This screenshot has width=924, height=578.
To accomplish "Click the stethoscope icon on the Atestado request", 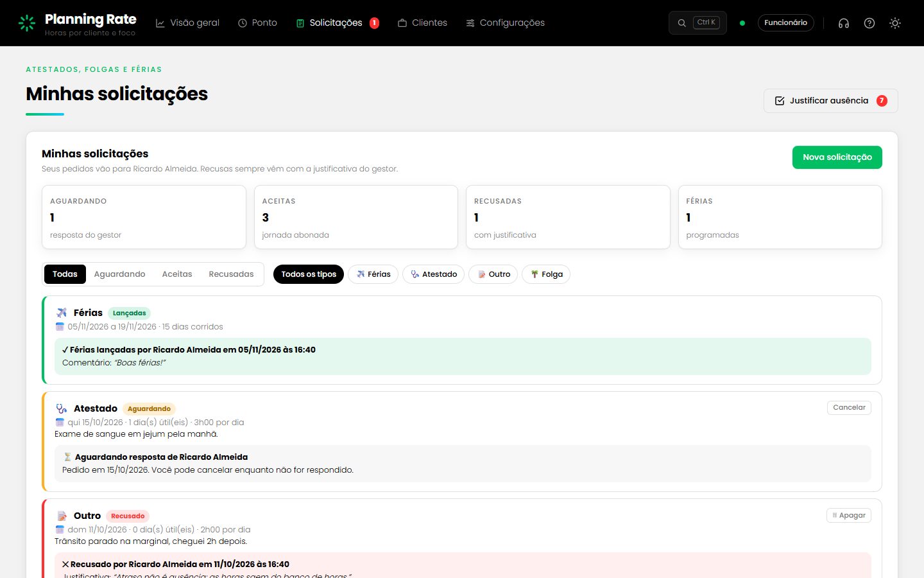I will [62, 408].
